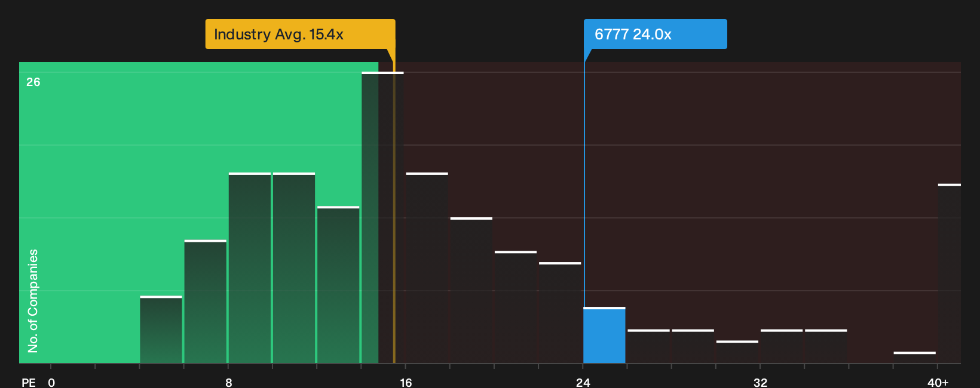Click the dark bar just right of PE 16
This screenshot has height=388, width=980.
[x=427, y=268]
